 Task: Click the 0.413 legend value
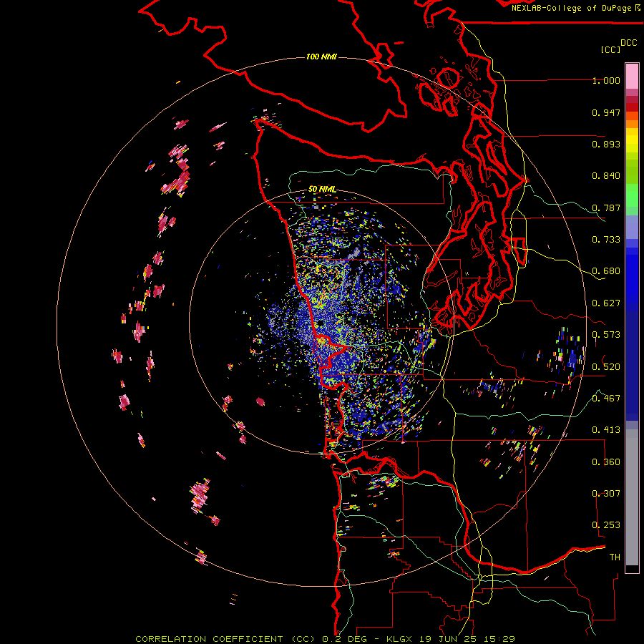point(606,430)
